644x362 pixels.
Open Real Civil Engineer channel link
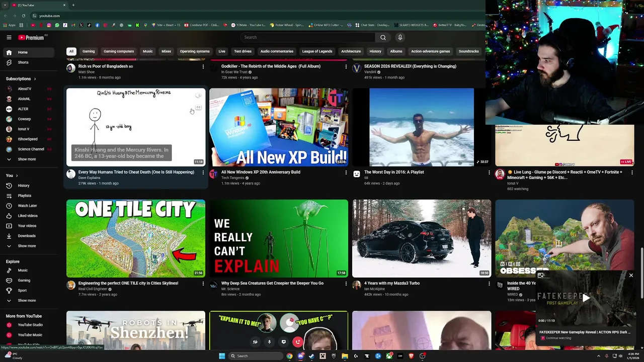pyautogui.click(x=93, y=289)
